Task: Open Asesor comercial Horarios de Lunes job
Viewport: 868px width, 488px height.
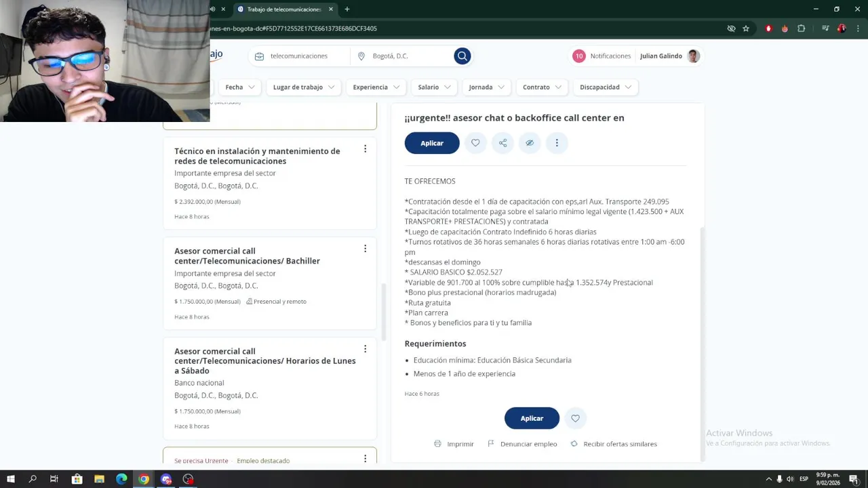Action: 264,361
